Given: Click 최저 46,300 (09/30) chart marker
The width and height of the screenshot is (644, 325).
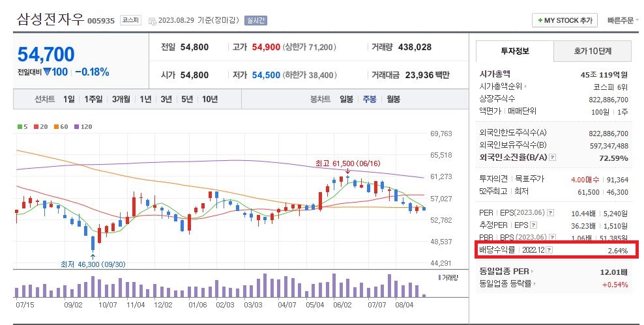Looking at the screenshot, I should [93, 264].
